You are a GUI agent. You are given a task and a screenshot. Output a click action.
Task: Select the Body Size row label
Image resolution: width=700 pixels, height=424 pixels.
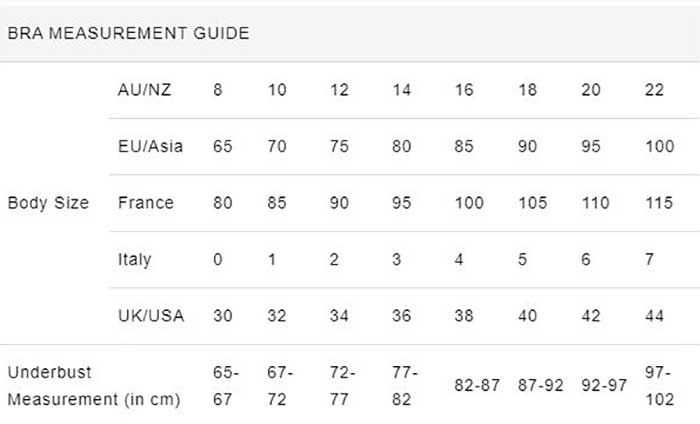point(48,203)
